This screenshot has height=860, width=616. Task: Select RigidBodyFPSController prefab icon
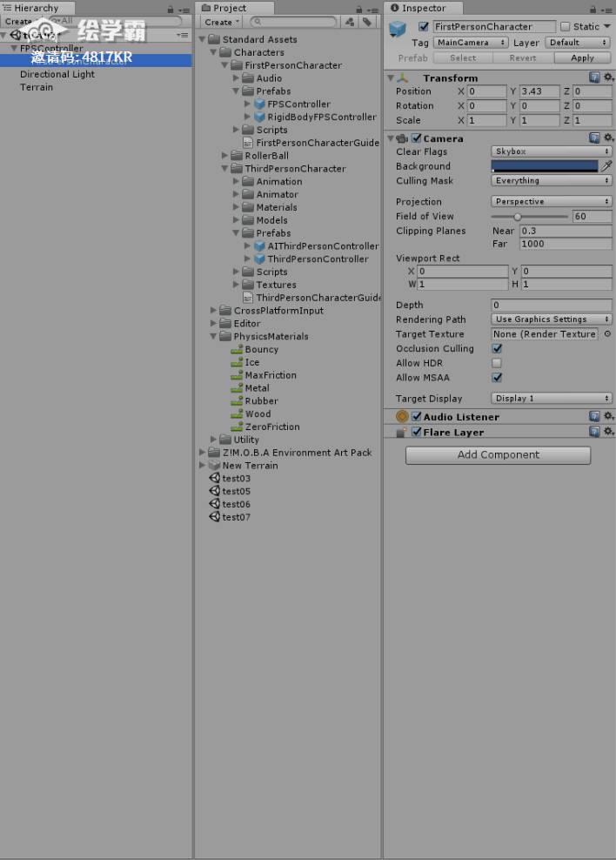259,117
